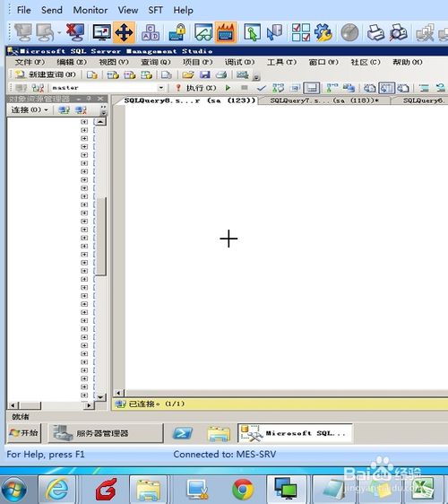Expand the first tree node plus box
448x504 pixels.
click(x=84, y=122)
